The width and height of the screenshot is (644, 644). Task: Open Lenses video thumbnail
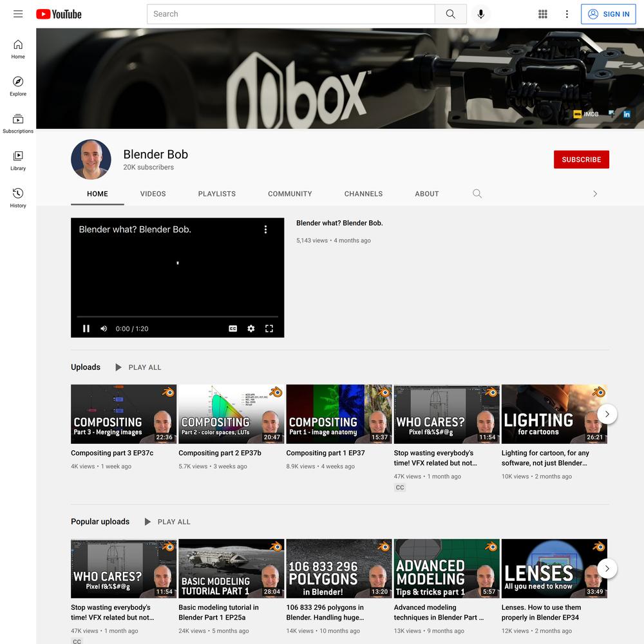click(554, 569)
